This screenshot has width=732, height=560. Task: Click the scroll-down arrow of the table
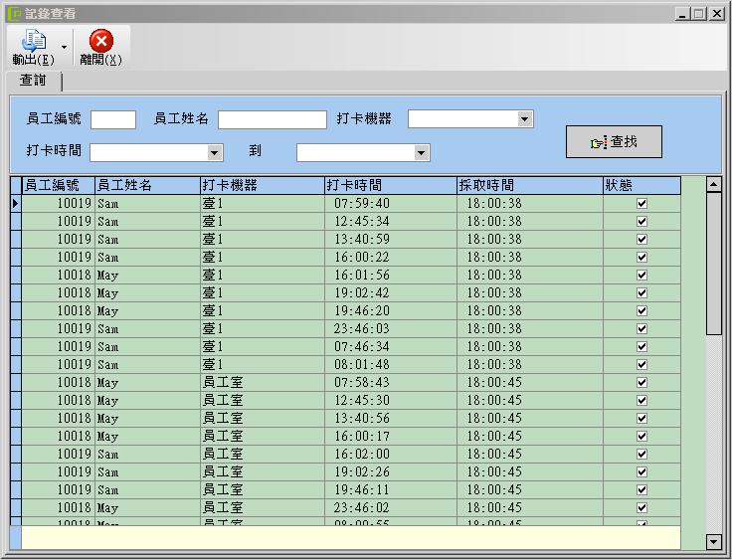[713, 541]
